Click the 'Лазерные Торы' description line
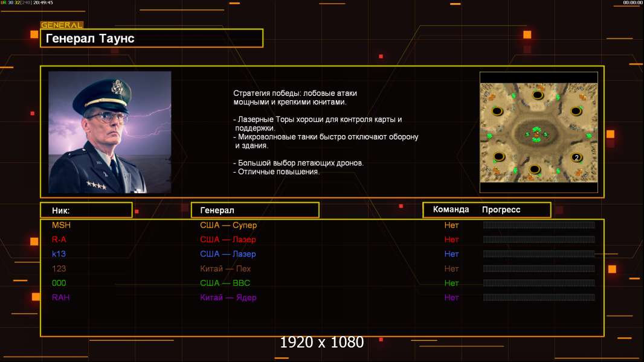644x362 pixels. (x=318, y=124)
